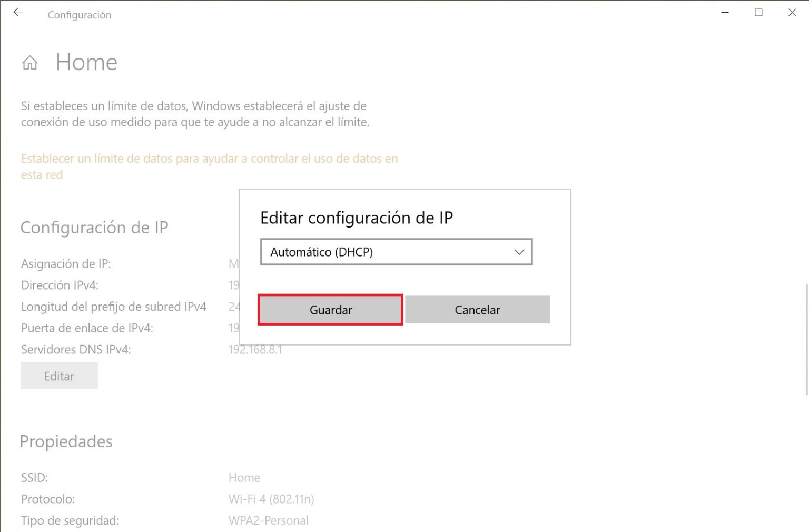This screenshot has height=532, width=809.
Task: Open the data limit configuration link
Action: click(209, 158)
